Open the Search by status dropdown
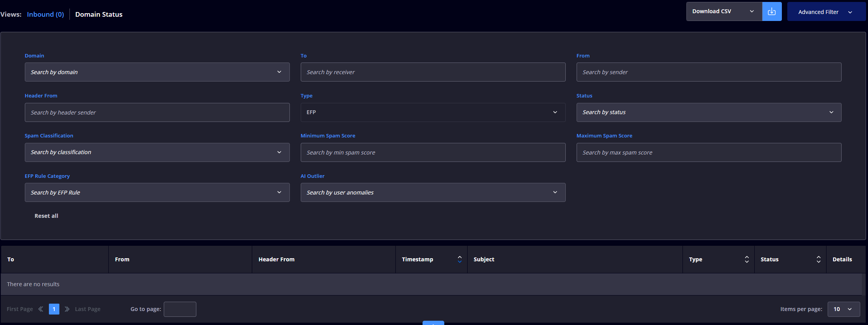This screenshot has width=868, height=325. point(709,112)
